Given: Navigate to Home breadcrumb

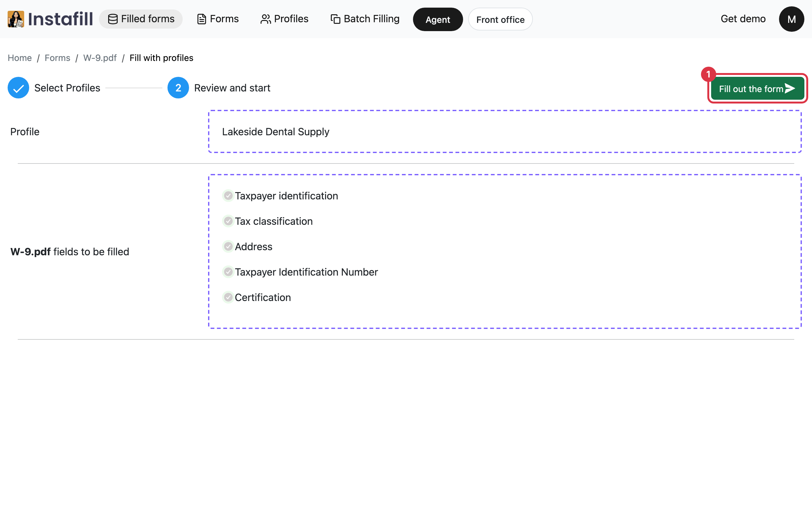Looking at the screenshot, I should [20, 58].
